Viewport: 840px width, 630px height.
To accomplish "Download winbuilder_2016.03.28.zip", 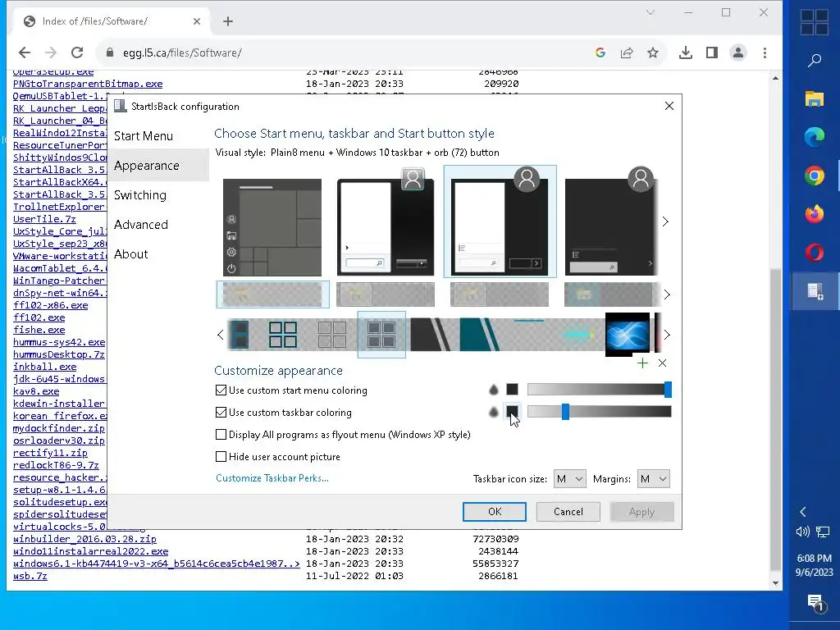I will click(x=84, y=539).
